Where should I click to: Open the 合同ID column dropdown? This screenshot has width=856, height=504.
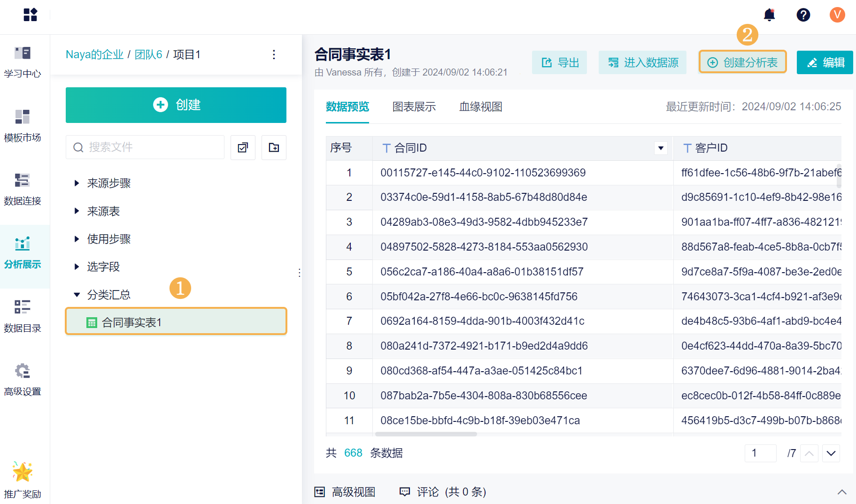tap(661, 148)
